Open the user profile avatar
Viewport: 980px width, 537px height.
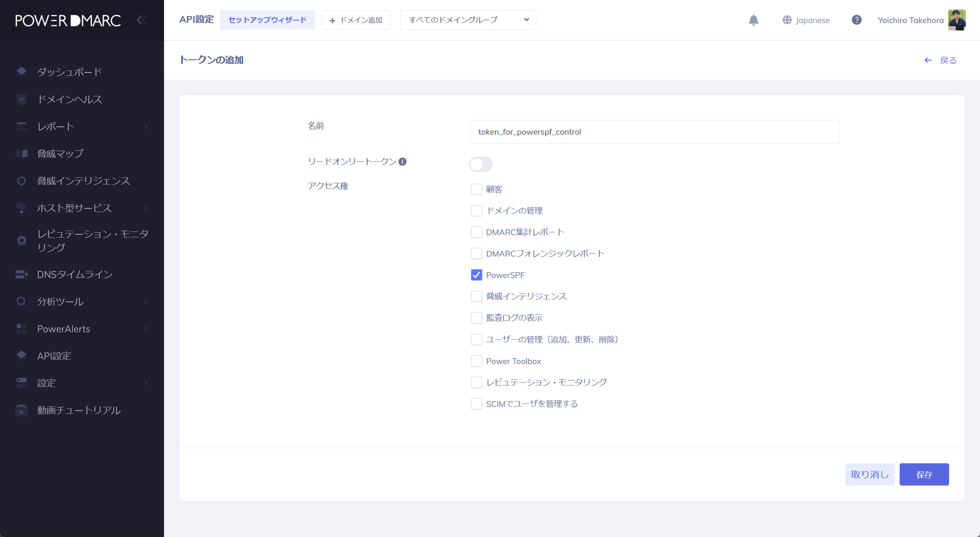pyautogui.click(x=957, y=20)
